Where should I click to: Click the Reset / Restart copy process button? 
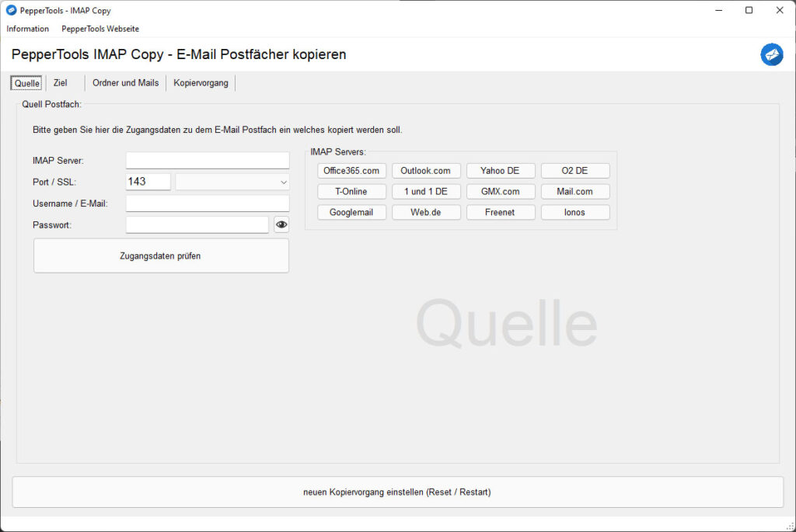(397, 492)
